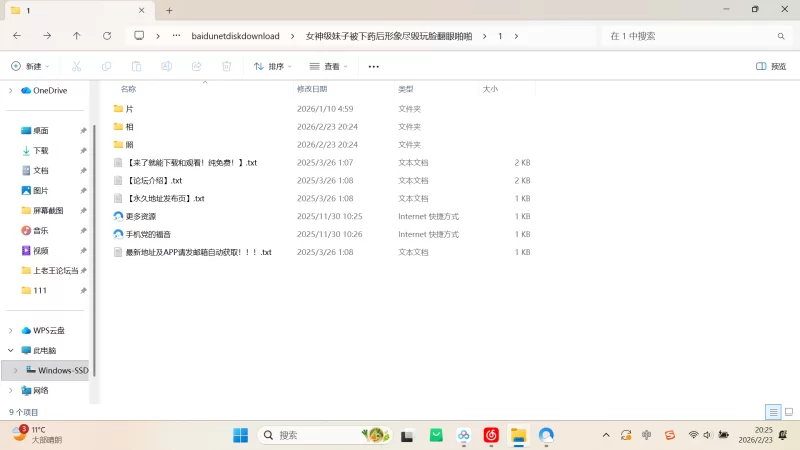This screenshot has width=800, height=450.
Task: Expand the OneDrive tree node
Action: point(11,90)
